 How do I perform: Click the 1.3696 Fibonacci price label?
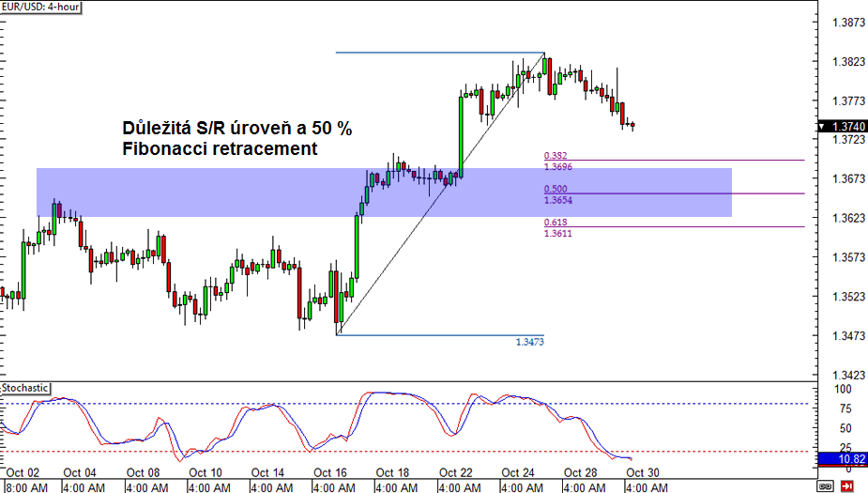(558, 167)
